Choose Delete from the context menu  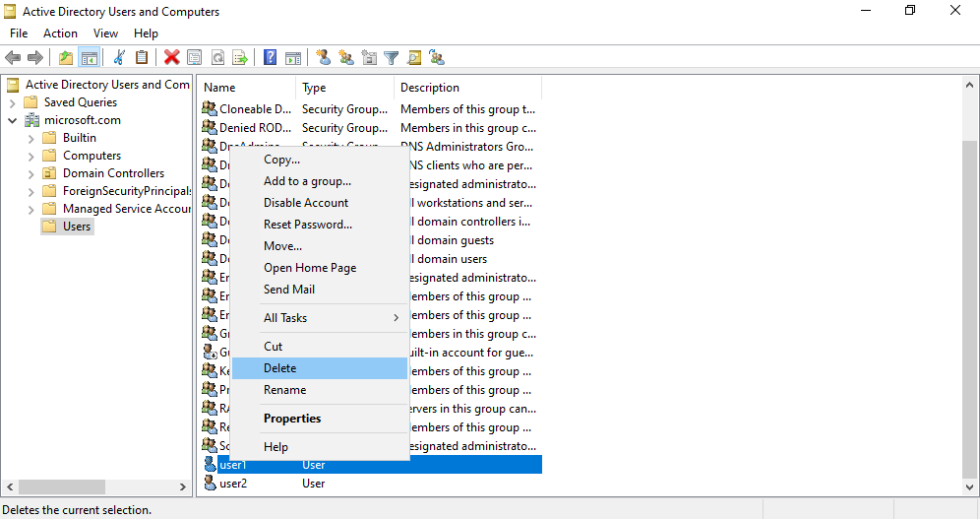click(x=320, y=368)
